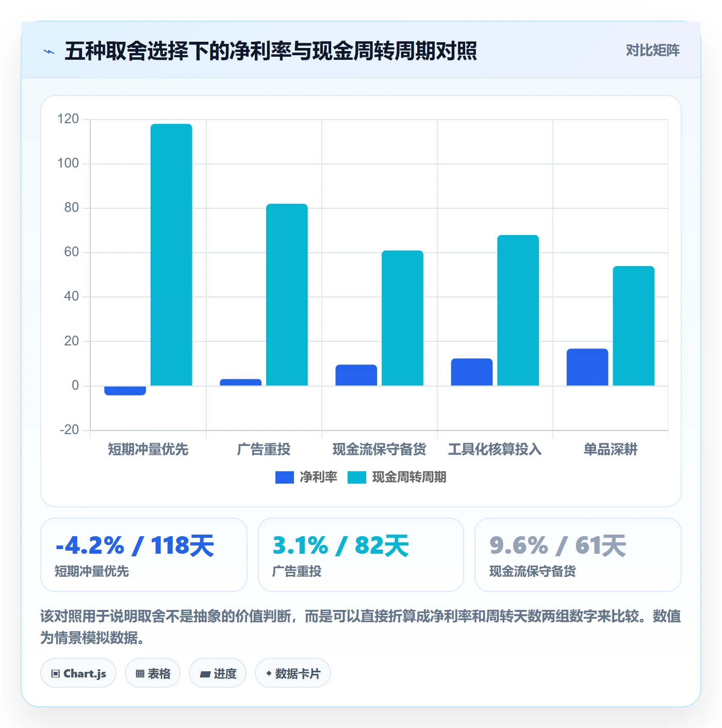
Task: Click the 净利率 legend text label
Action: tap(319, 477)
